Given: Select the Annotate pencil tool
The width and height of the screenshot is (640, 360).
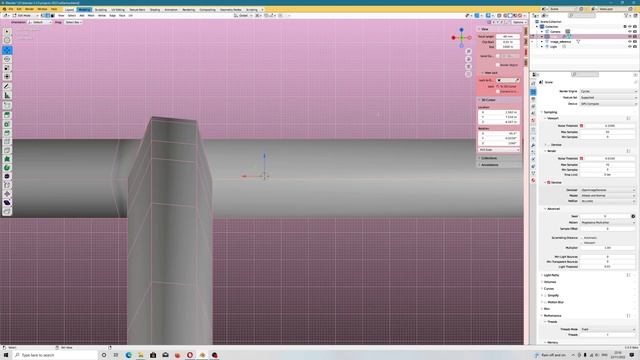Looking at the screenshot, I should tap(7, 86).
